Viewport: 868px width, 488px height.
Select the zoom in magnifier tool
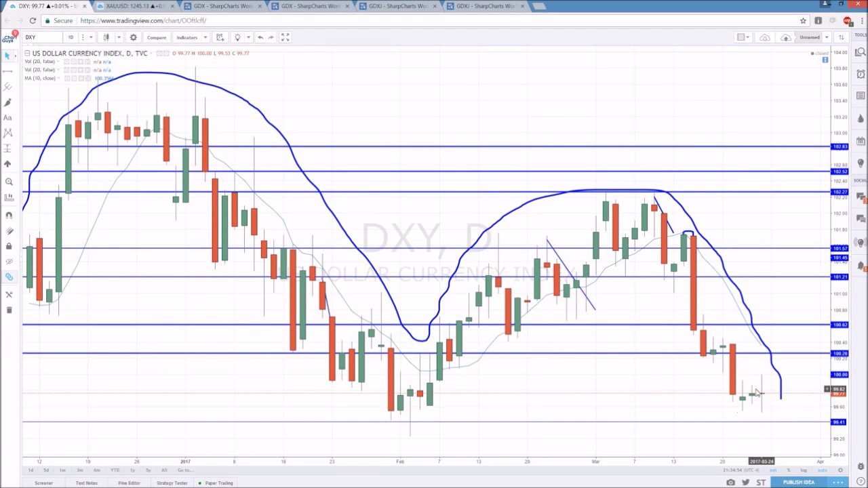tap(9, 182)
